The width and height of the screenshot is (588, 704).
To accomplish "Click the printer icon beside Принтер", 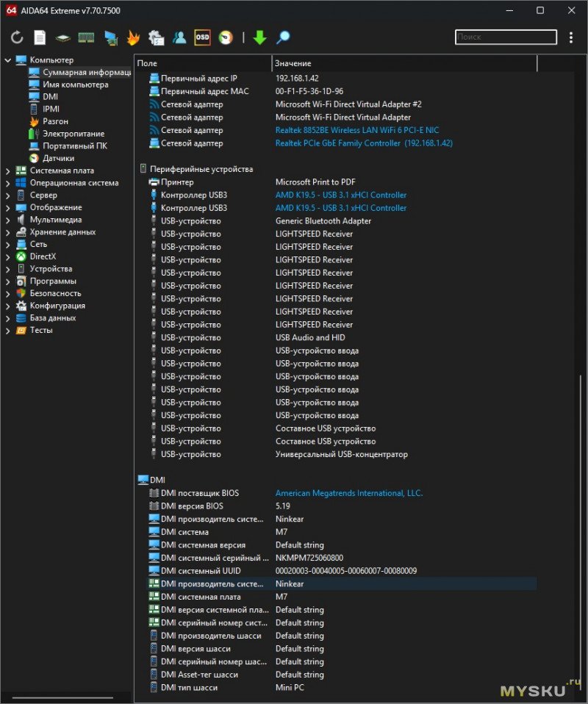I will pyautogui.click(x=154, y=182).
